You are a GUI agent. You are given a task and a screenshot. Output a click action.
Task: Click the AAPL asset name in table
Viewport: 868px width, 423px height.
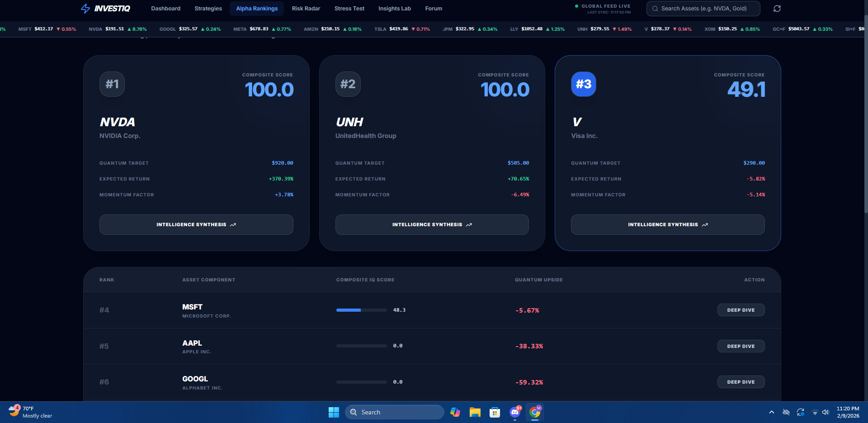192,343
